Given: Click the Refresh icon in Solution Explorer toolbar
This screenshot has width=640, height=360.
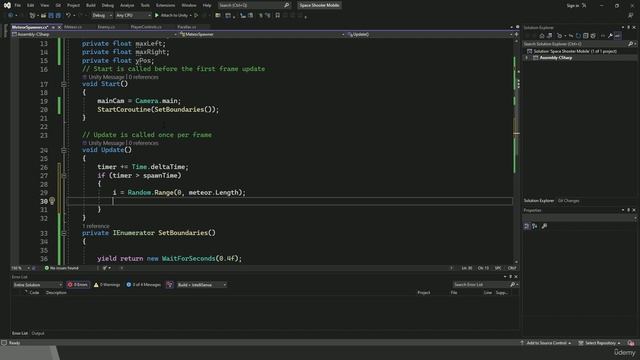Looking at the screenshot, I should pos(578,36).
